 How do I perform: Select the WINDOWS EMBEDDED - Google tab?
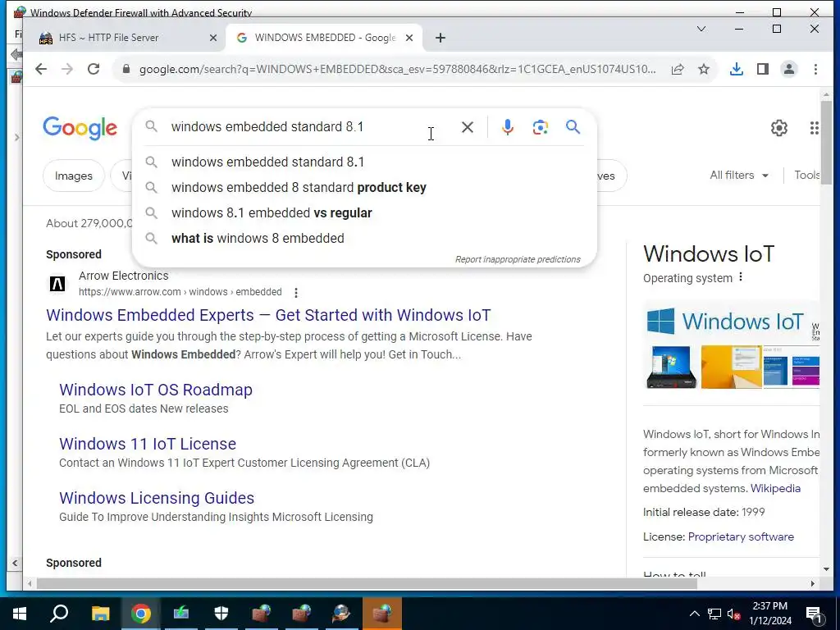(324, 38)
